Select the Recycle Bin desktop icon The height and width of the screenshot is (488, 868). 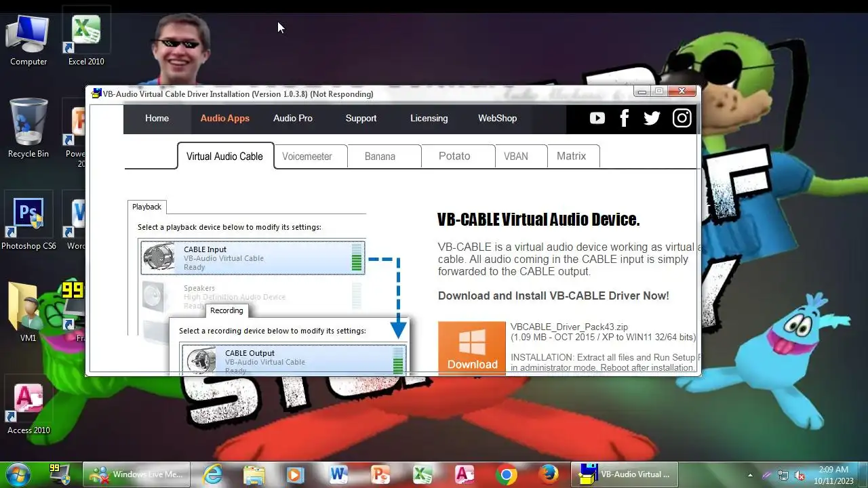(x=28, y=129)
